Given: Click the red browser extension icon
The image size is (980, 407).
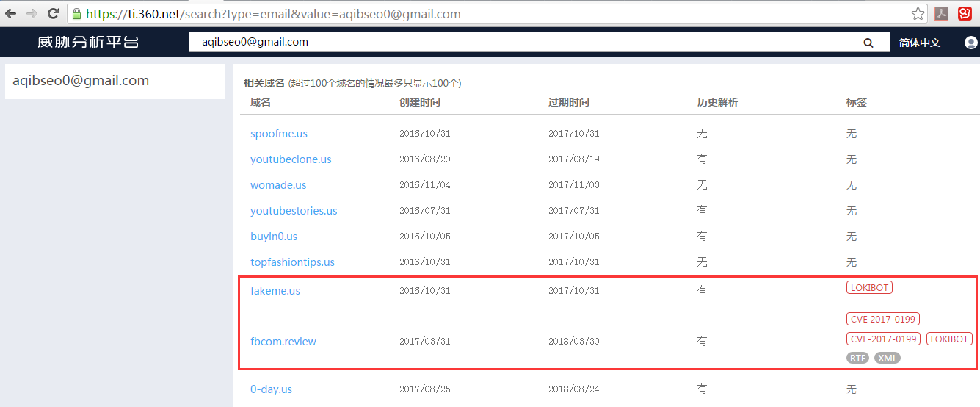Looking at the screenshot, I should [965, 13].
